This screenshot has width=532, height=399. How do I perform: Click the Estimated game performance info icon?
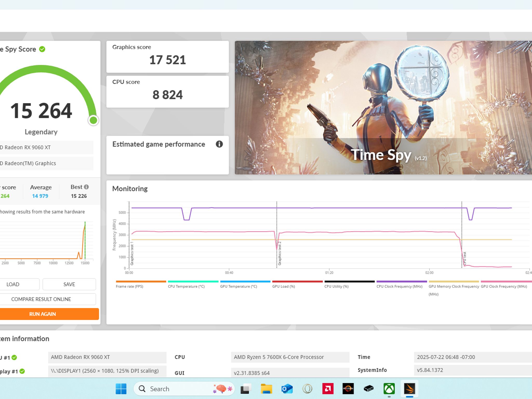click(x=219, y=144)
